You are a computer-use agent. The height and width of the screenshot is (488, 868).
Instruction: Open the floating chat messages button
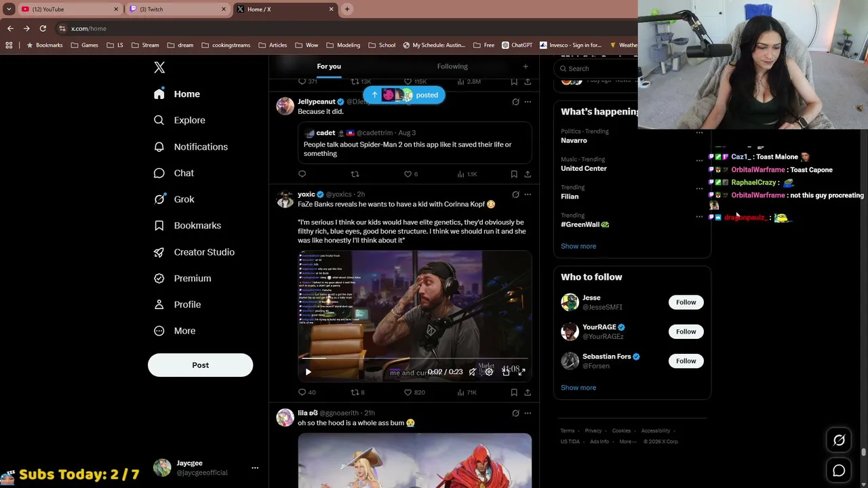(x=839, y=470)
